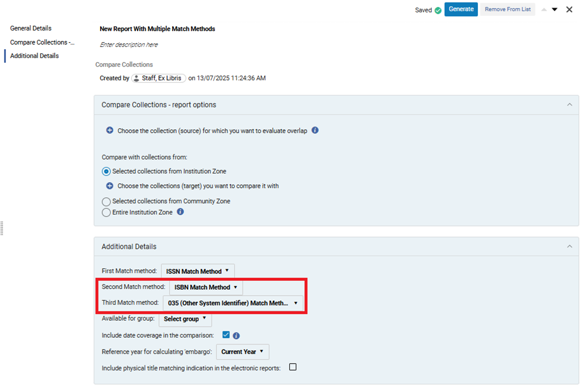
Task: Open Compare Collections sidebar item
Action: (x=42, y=42)
